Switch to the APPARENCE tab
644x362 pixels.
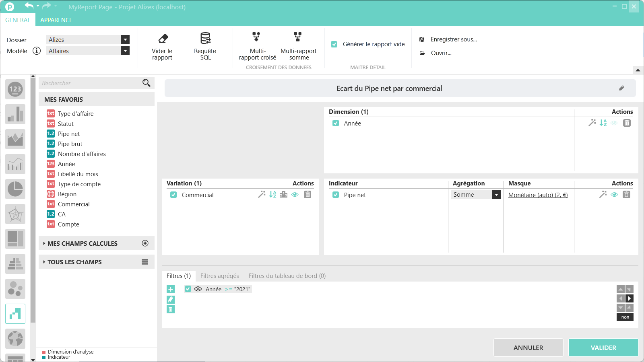(56, 20)
